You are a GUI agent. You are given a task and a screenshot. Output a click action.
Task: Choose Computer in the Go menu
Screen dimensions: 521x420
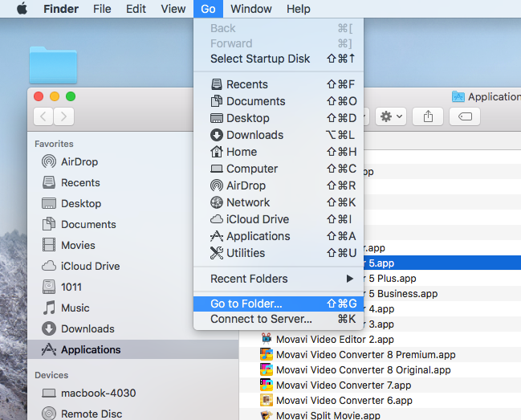(279, 169)
